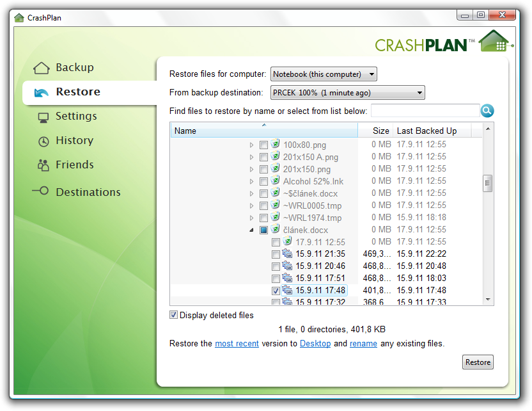Click the History clock icon

click(43, 141)
